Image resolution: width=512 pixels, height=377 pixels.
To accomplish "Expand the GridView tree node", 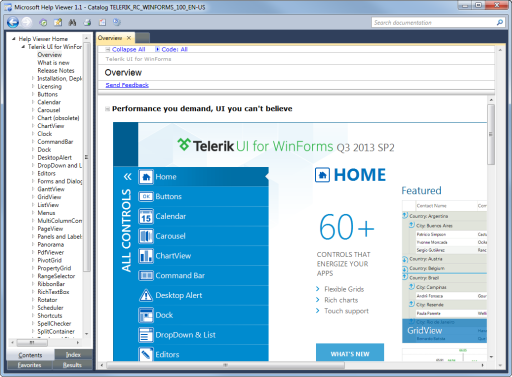I will click(33, 197).
